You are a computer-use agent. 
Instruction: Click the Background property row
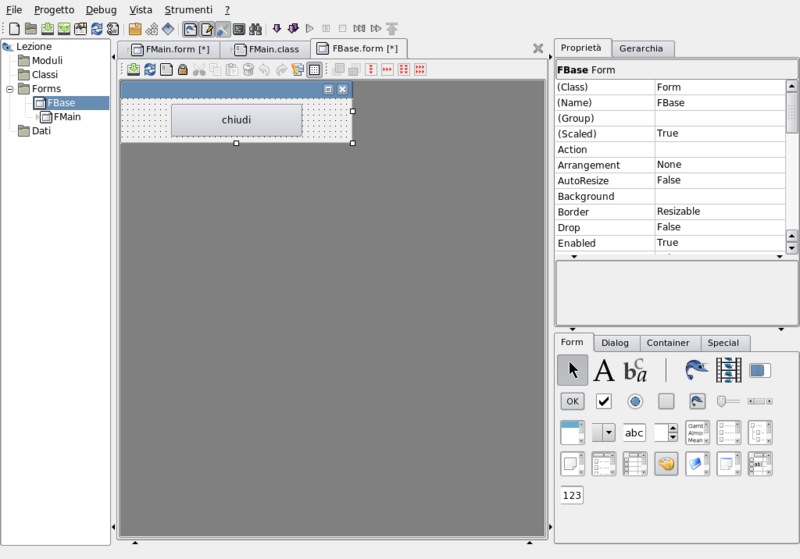pyautogui.click(x=670, y=196)
